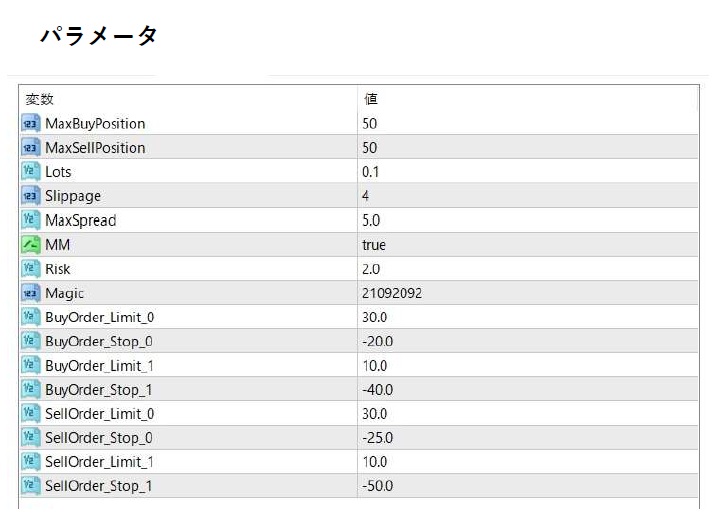Click the double-type icon beside Lots
The width and height of the screenshot is (719, 522).
point(30,172)
